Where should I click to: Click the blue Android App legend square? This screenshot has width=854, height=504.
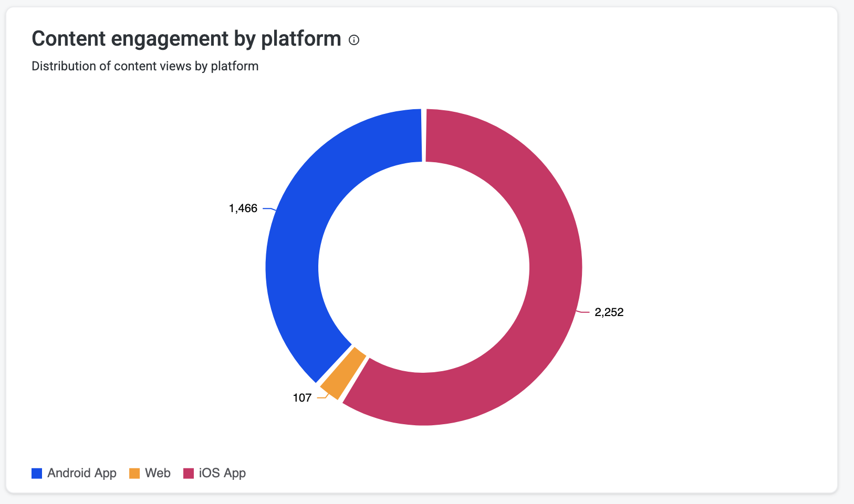point(37,473)
